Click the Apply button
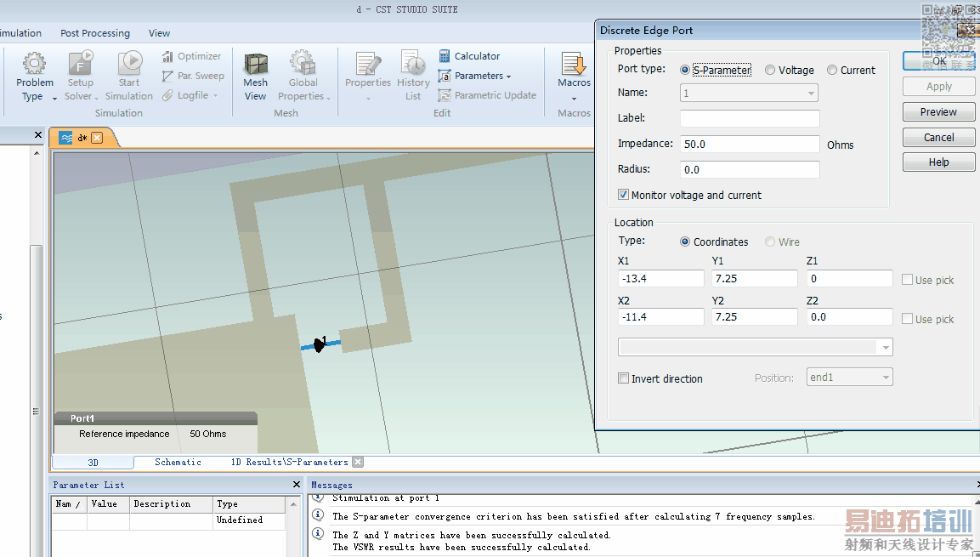Screen dimensions: 980x557 point(938,86)
